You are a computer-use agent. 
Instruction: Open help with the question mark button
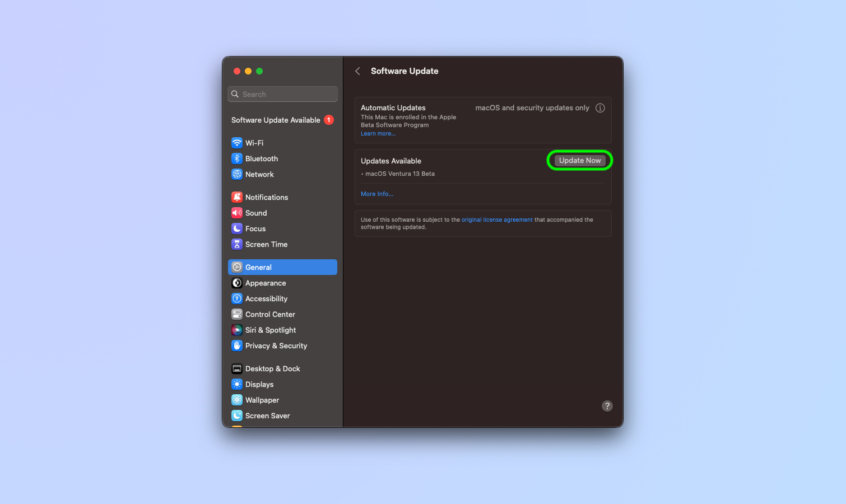click(x=607, y=406)
